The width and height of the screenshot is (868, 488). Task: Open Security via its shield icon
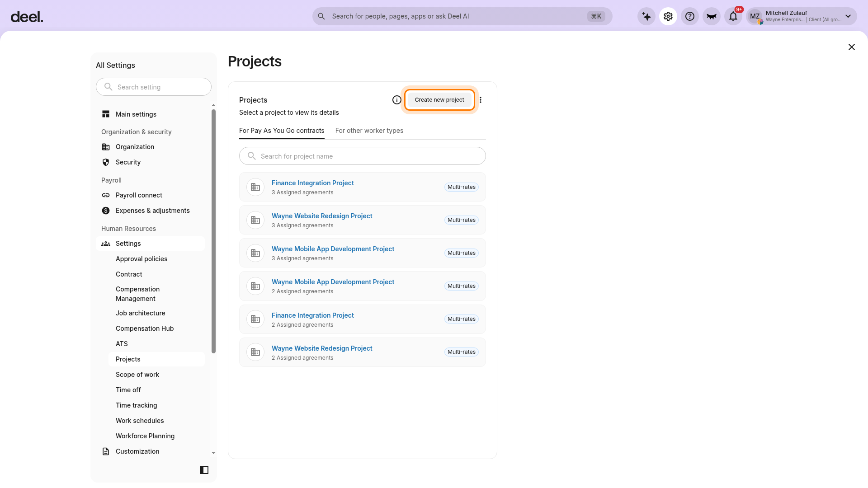[x=106, y=162]
